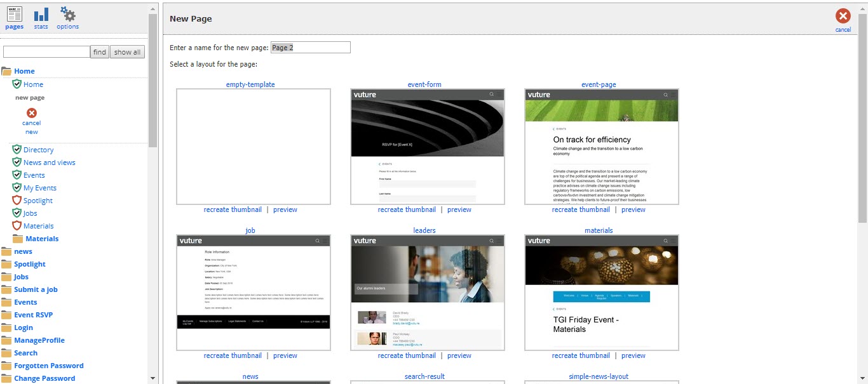The image size is (868, 384).
Task: Click preview link under event-form layout
Action: pyautogui.click(x=459, y=209)
